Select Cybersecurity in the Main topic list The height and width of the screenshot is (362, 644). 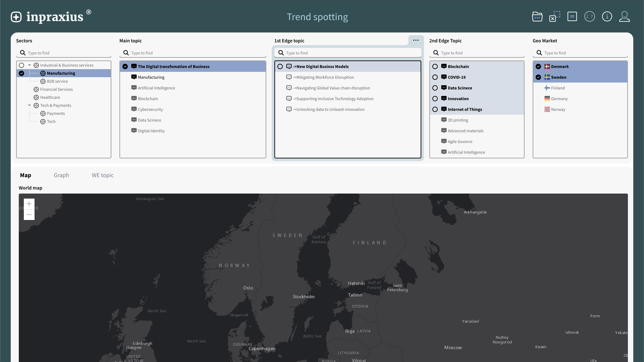point(150,109)
